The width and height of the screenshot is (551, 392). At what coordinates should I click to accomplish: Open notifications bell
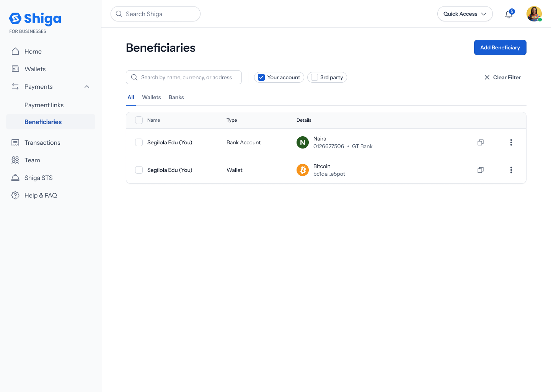(x=509, y=14)
